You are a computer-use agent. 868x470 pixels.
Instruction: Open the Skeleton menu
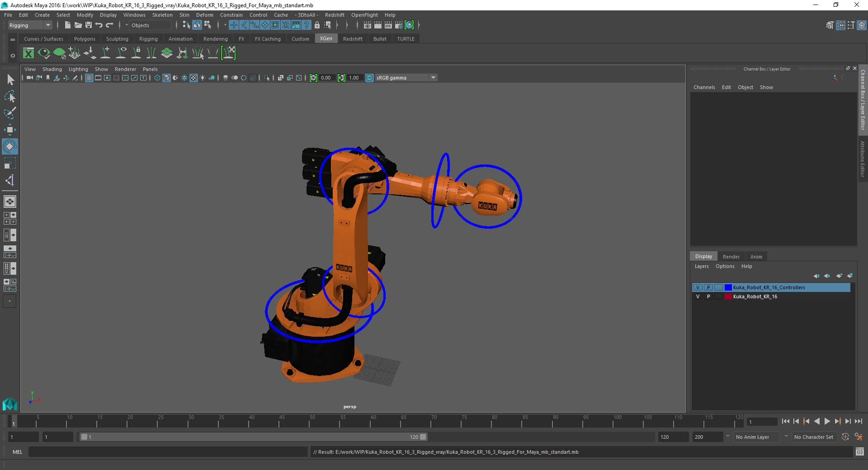coord(162,15)
